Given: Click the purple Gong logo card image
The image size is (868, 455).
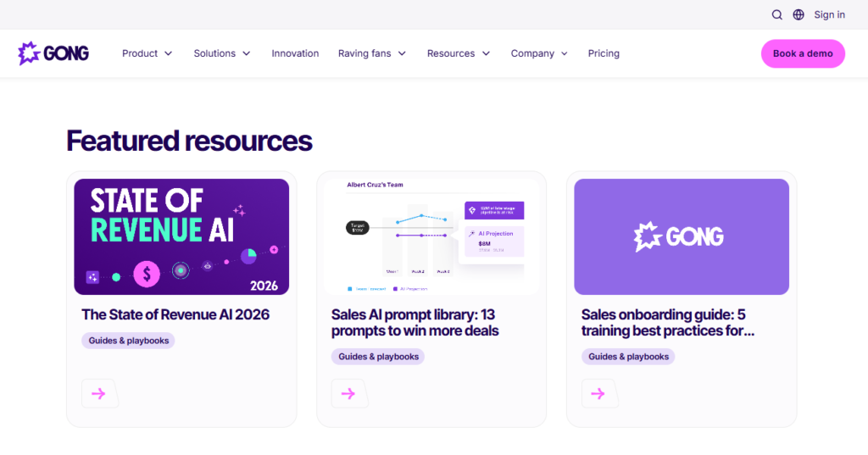Looking at the screenshot, I should (682, 236).
